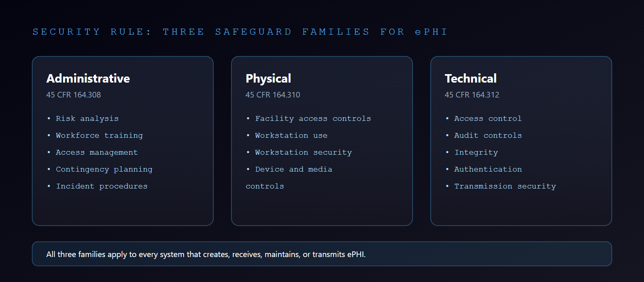Image resolution: width=644 pixels, height=282 pixels.
Task: Select the '45 CFR 164.312' citation
Action: click(472, 95)
